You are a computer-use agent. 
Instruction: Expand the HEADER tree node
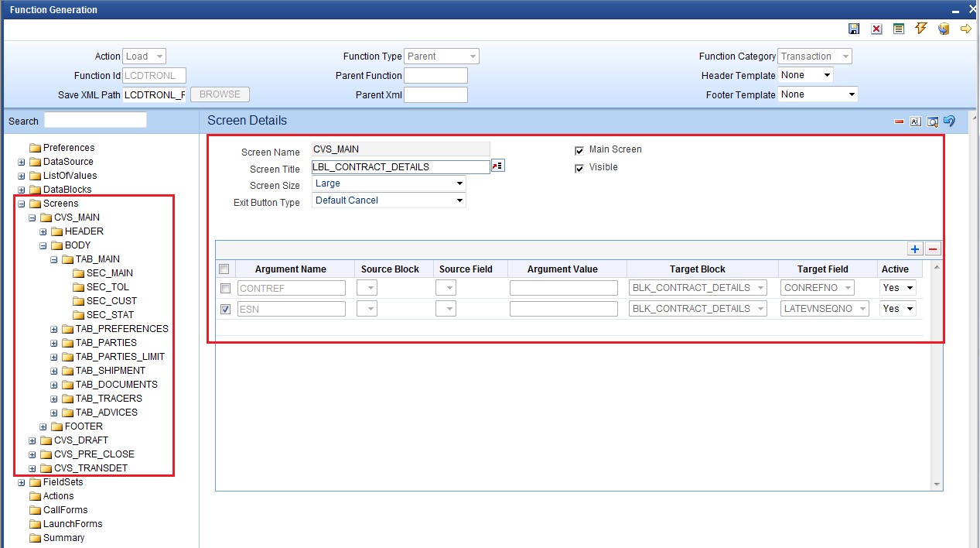coord(43,231)
